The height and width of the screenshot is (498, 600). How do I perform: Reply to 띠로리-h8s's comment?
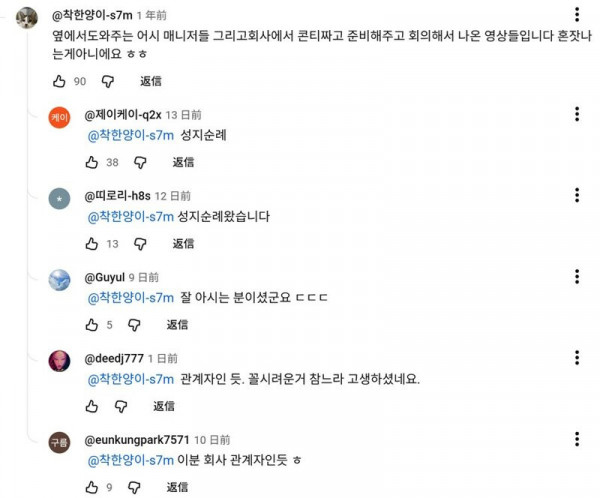click(183, 243)
